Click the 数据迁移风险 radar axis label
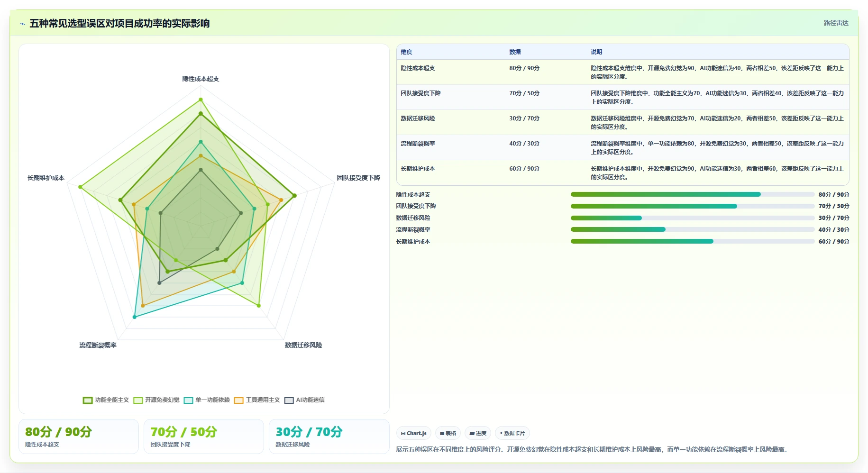868x473 pixels. pyautogui.click(x=303, y=345)
